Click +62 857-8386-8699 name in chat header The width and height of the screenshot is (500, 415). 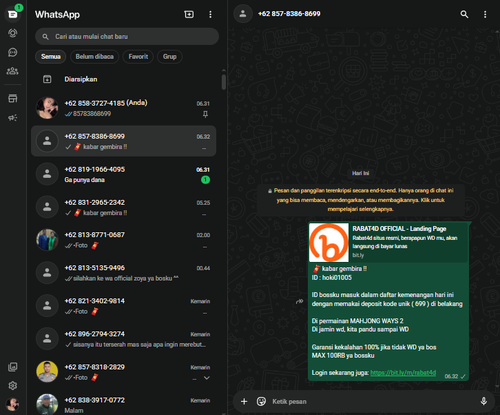[x=289, y=14]
